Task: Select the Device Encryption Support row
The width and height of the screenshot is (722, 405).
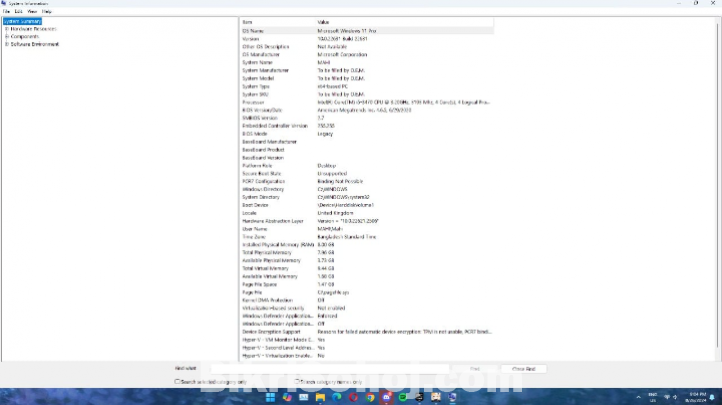Action: tap(367, 332)
